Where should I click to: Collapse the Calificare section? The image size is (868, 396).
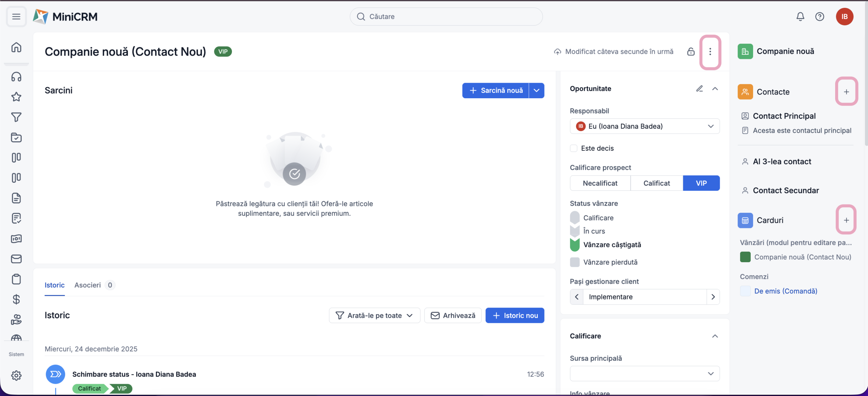715,336
